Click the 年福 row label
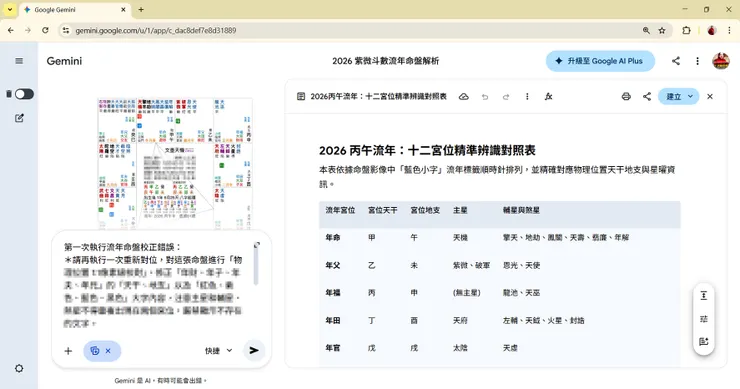Viewport: 740px width, 389px height. [x=333, y=293]
